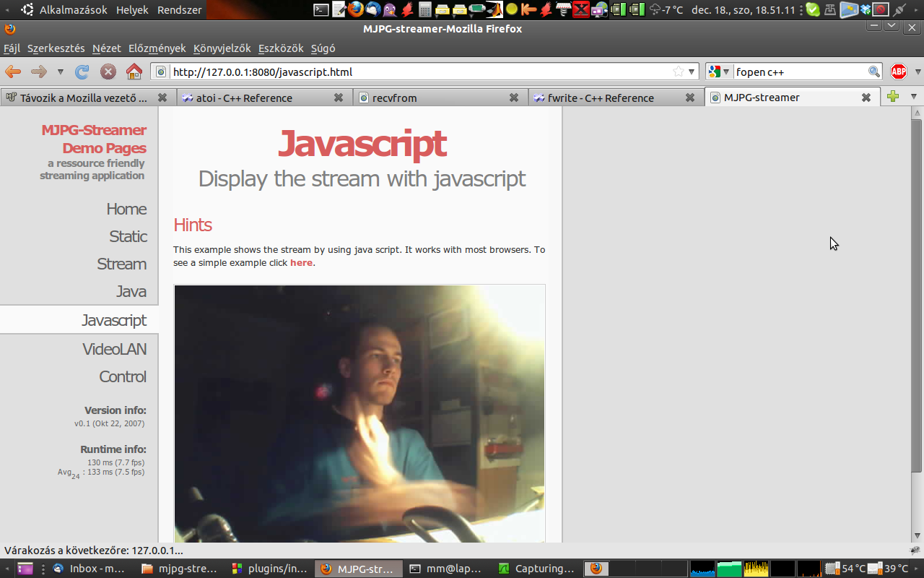Open the MATLAB launcher icon in the panel
This screenshot has height=578, width=924.
494,9
